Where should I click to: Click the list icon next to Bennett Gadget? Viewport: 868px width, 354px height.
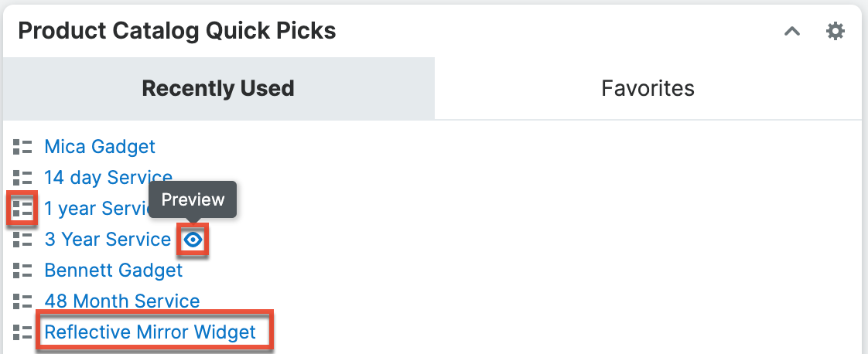pos(22,271)
